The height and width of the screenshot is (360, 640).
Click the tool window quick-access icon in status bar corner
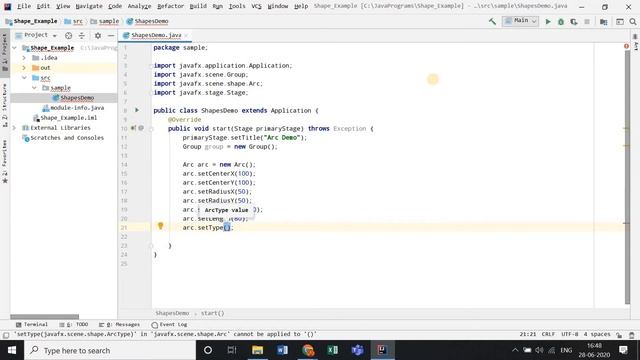tap(6, 335)
